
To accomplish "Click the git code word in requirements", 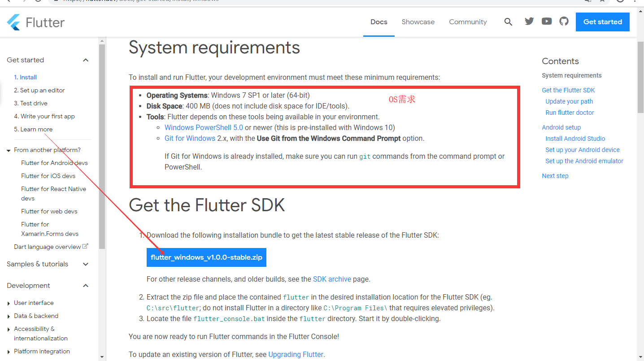I will point(365,157).
